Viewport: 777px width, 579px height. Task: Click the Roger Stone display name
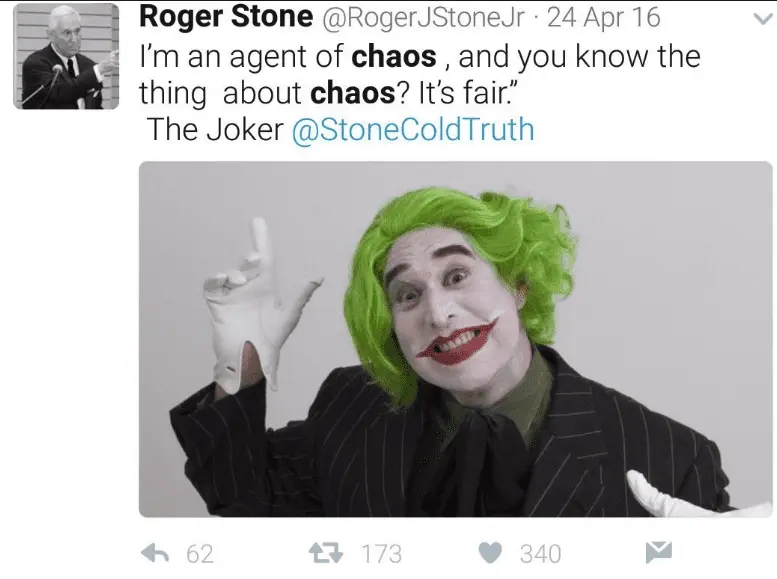(x=226, y=17)
